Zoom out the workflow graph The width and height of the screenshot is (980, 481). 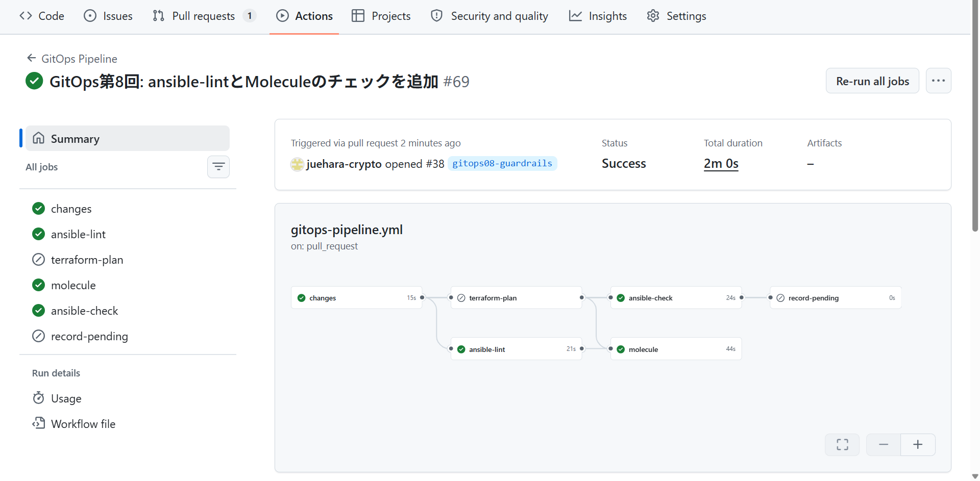(884, 445)
